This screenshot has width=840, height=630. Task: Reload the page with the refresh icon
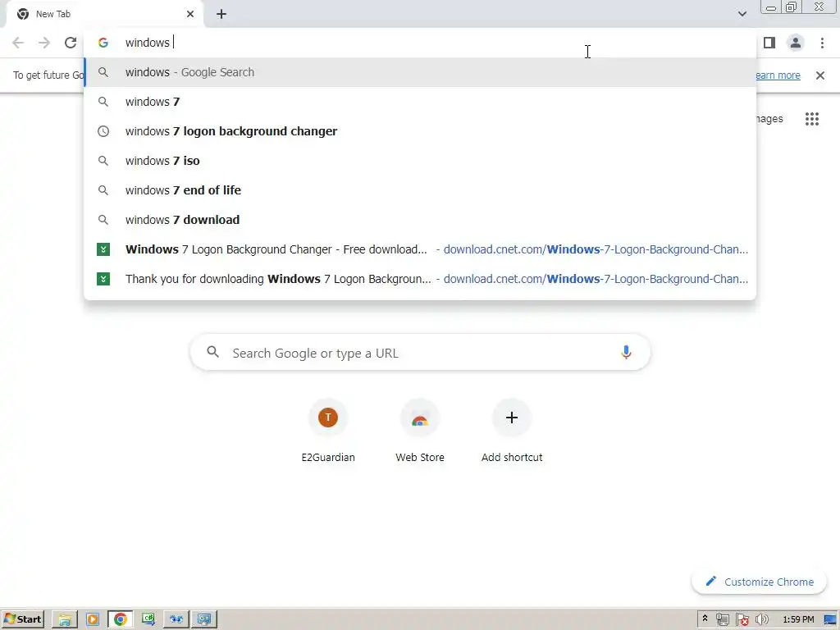tap(71, 43)
